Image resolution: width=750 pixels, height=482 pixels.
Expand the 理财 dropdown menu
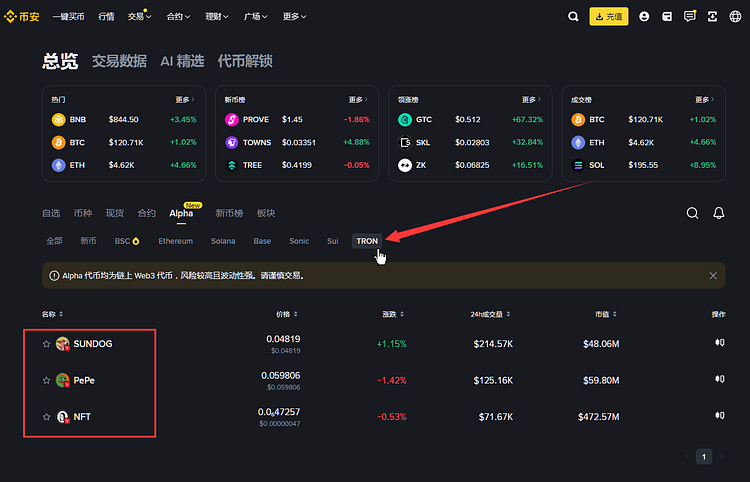(217, 17)
